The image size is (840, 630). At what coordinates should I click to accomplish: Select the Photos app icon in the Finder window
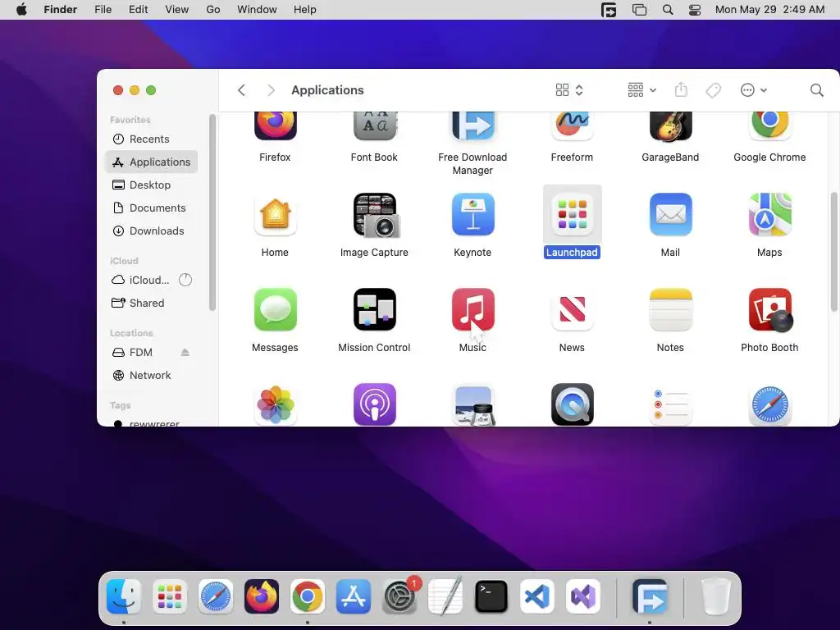click(x=275, y=405)
